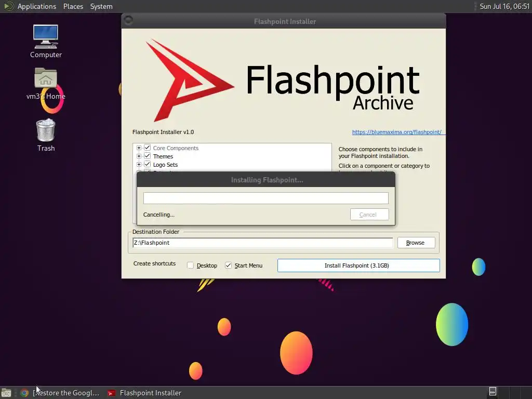Screen dimensions: 532x399
Task: Click the Cancelling... status text
Action: pyautogui.click(x=158, y=215)
